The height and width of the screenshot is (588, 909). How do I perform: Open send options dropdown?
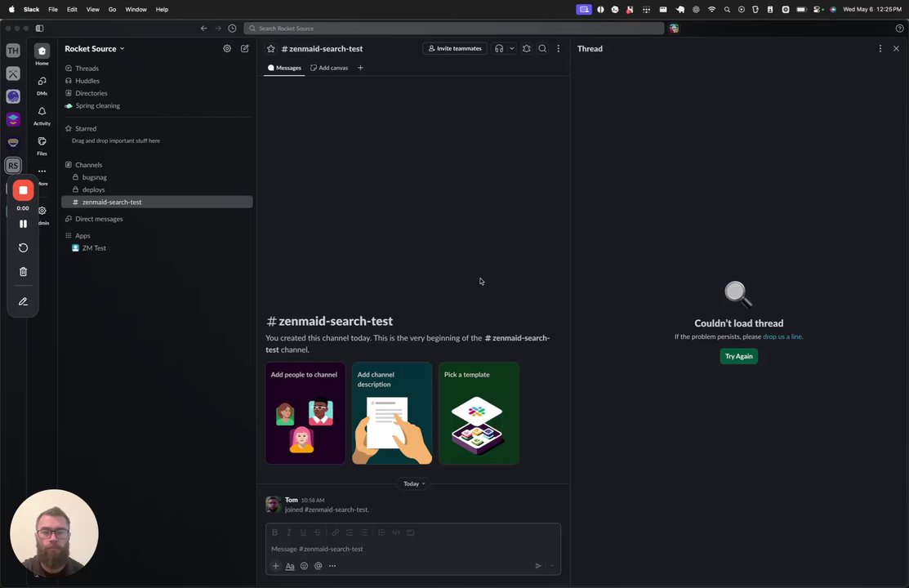pos(552,566)
